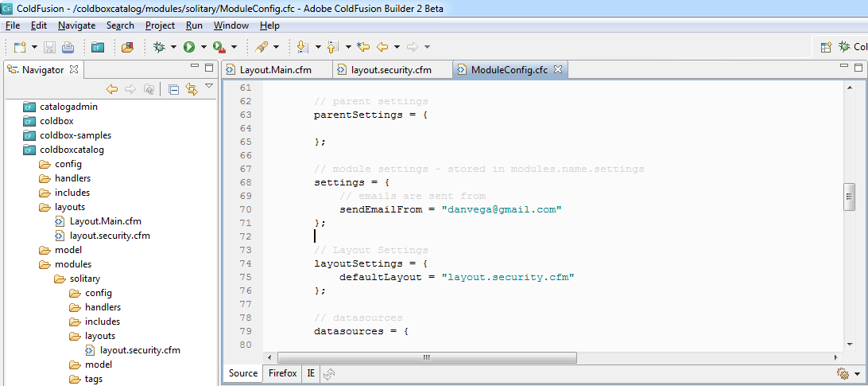Open the Debug dropdown arrow

click(x=174, y=48)
